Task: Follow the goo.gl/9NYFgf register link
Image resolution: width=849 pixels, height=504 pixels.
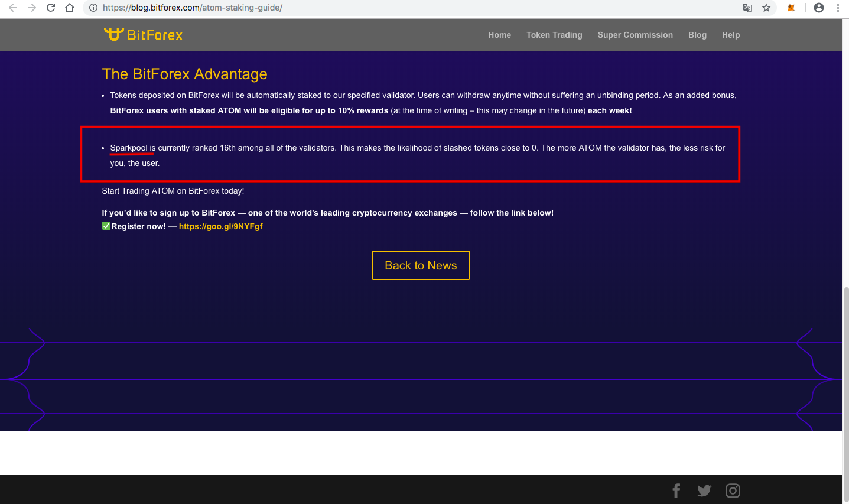Action: (x=221, y=226)
